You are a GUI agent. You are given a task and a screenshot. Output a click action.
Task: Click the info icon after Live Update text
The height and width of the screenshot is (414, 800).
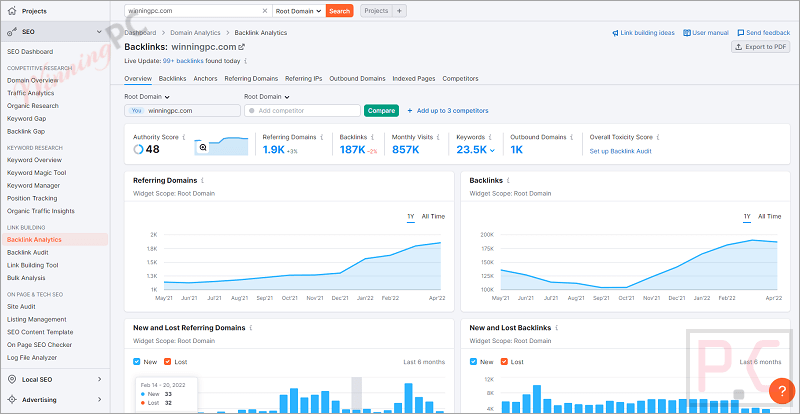(245, 61)
